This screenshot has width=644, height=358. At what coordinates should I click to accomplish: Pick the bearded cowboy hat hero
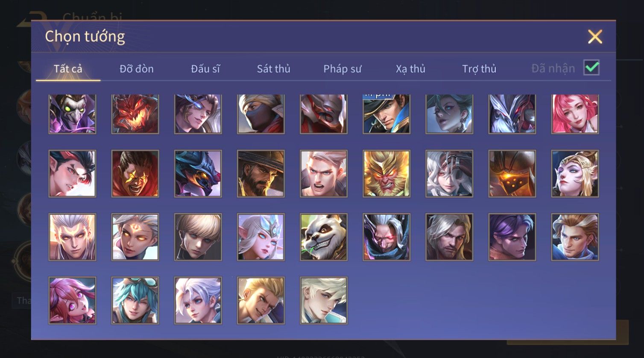pos(261,174)
